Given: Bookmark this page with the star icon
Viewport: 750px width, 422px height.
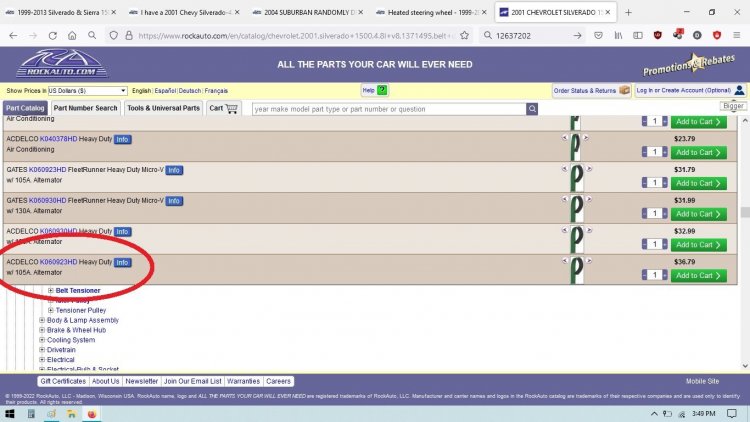Looking at the screenshot, I should [x=464, y=35].
